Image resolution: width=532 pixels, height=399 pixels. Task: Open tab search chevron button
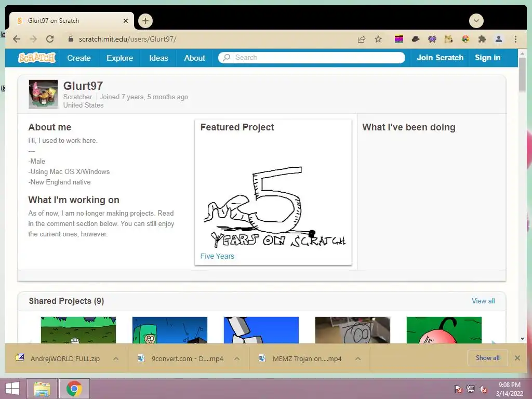tap(476, 21)
